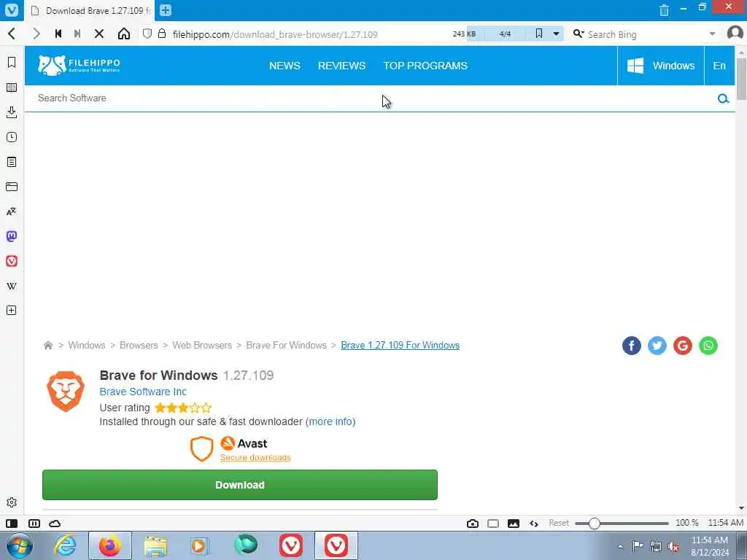Viewport: 747px width, 560px height.
Task: Open Downloads panel in sidebar
Action: (12, 112)
